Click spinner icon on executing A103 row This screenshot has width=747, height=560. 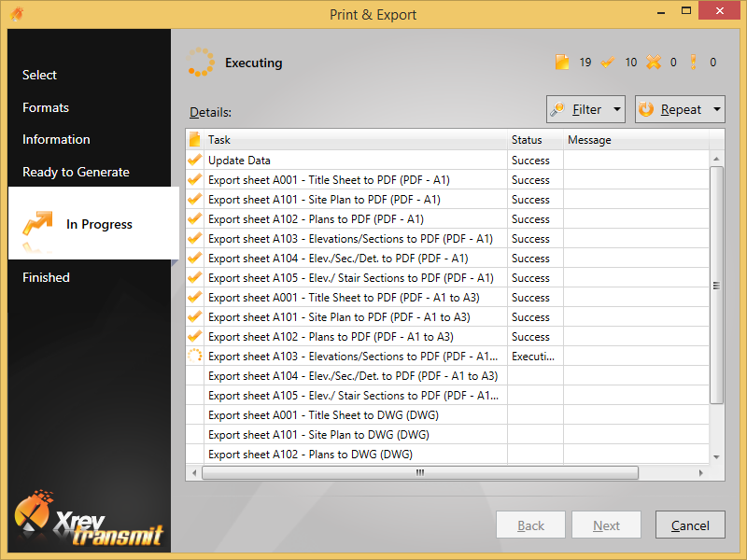194,356
